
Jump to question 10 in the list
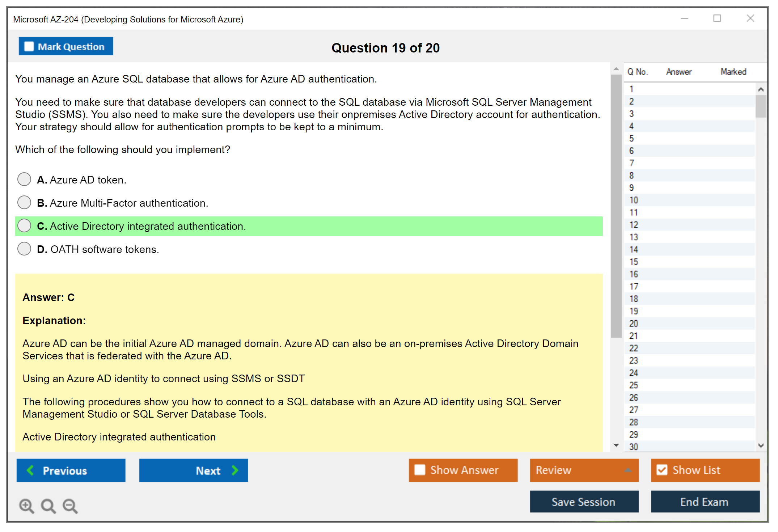pyautogui.click(x=634, y=200)
